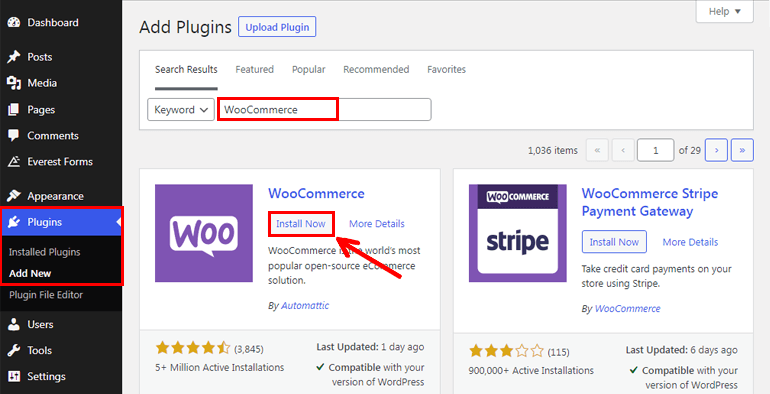This screenshot has height=394, width=770.
Task: Click the Plugins plug icon
Action: tap(14, 222)
